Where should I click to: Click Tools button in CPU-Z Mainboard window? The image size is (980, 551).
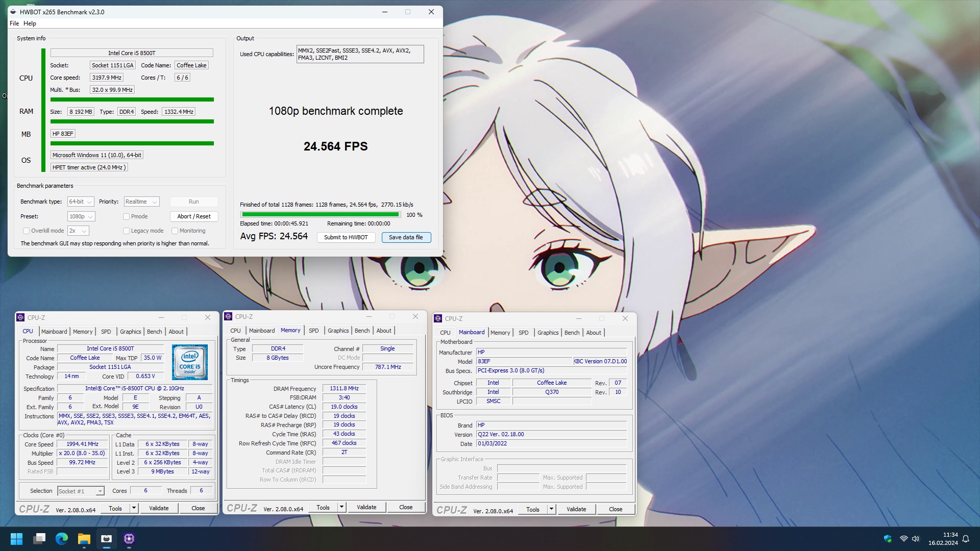coord(533,509)
